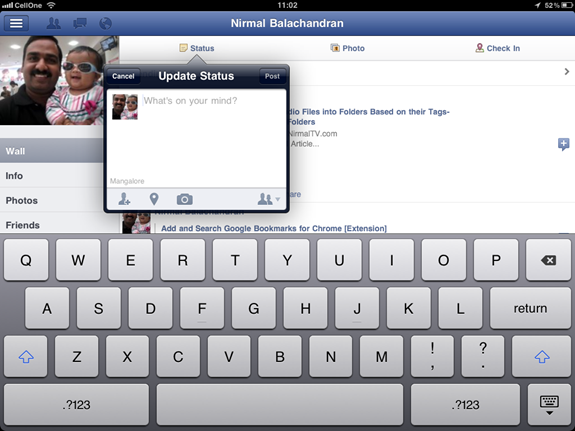Tap the comment plus icon beside article
Viewport: 575px width, 431px height.
tap(563, 144)
